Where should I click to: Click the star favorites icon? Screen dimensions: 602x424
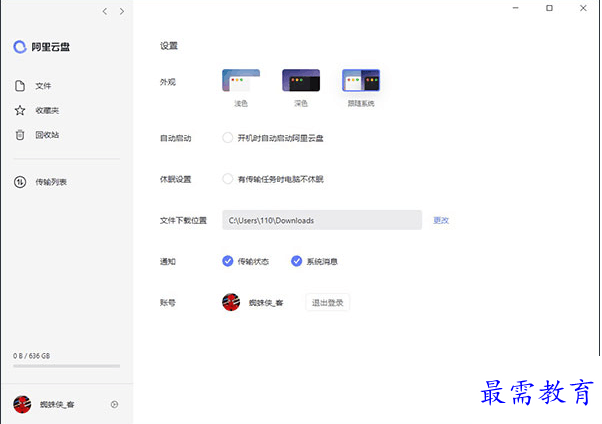(20, 111)
